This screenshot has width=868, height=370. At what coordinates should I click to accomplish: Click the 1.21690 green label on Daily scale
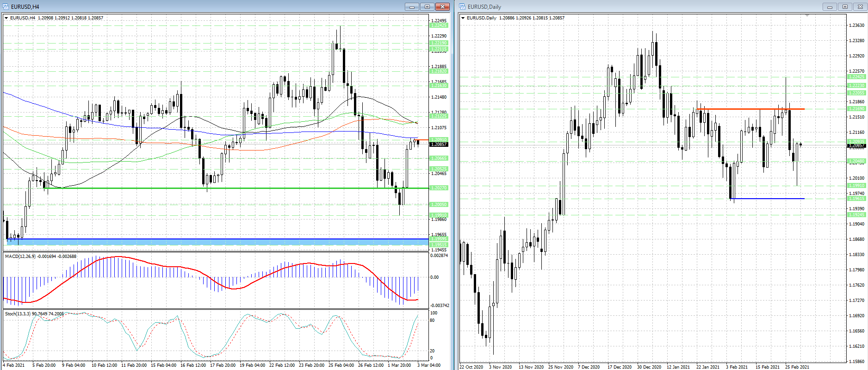(x=857, y=109)
